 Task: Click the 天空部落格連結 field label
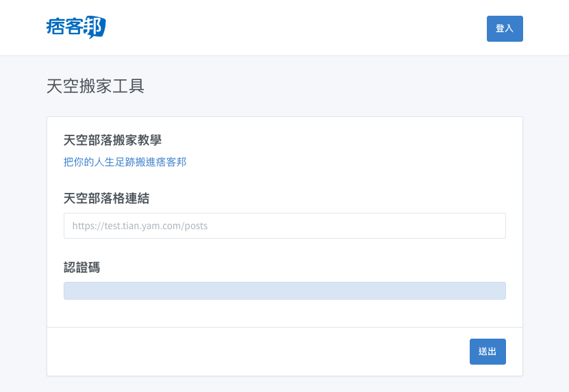tap(106, 198)
